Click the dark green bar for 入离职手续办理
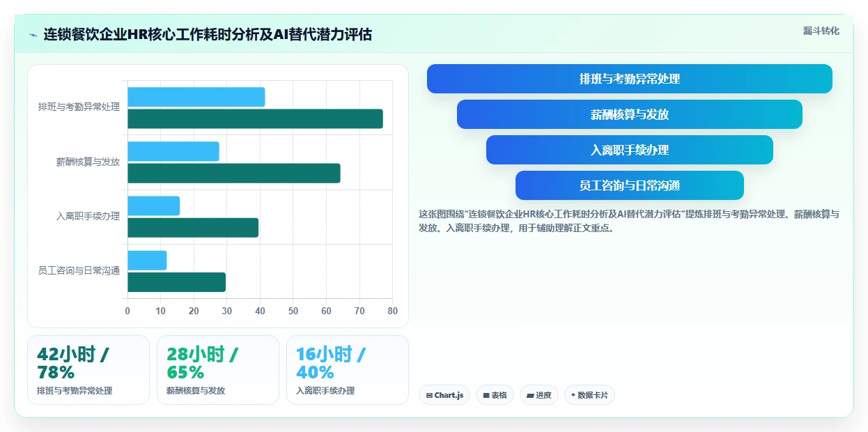The image size is (868, 432). [x=193, y=227]
